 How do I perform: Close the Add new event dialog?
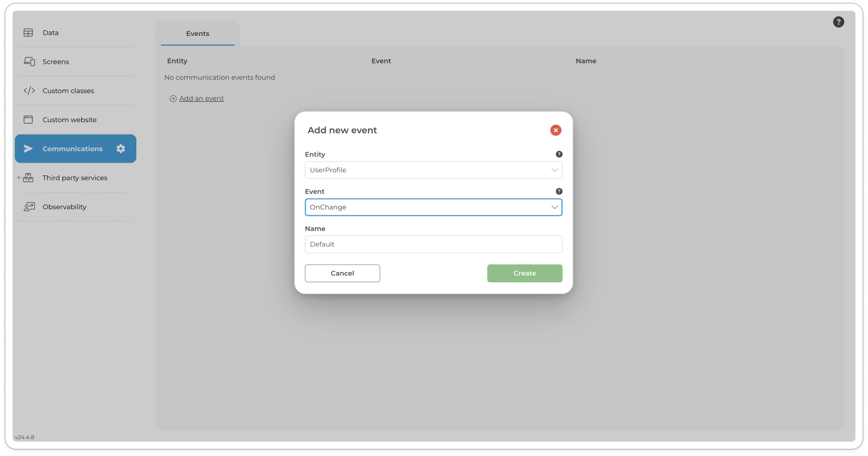[x=555, y=130]
